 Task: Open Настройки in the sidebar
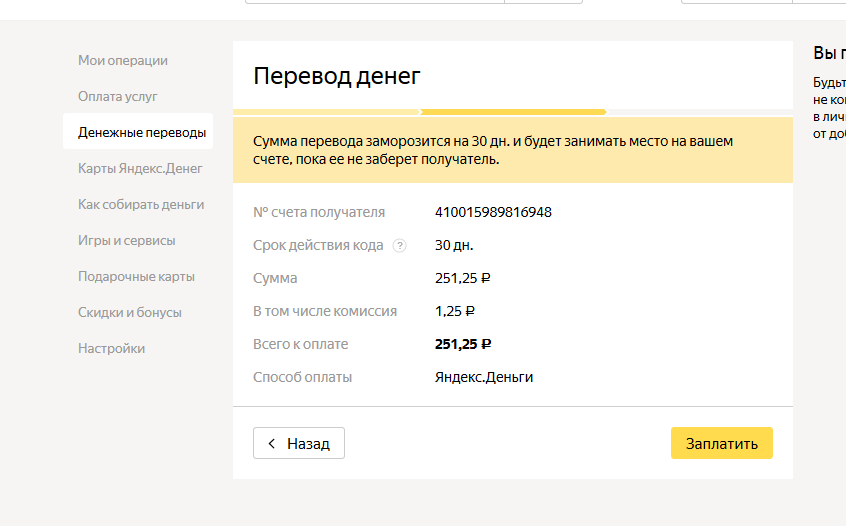tap(111, 348)
